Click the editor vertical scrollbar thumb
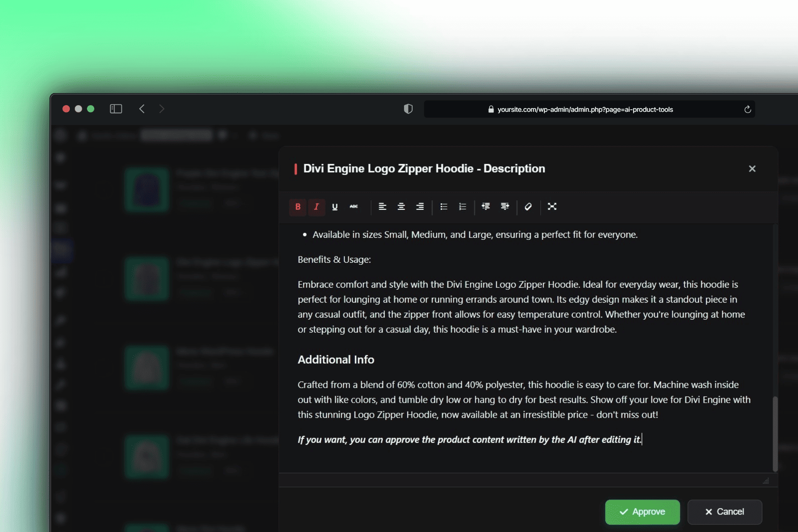Image resolution: width=798 pixels, height=532 pixels. click(775, 434)
